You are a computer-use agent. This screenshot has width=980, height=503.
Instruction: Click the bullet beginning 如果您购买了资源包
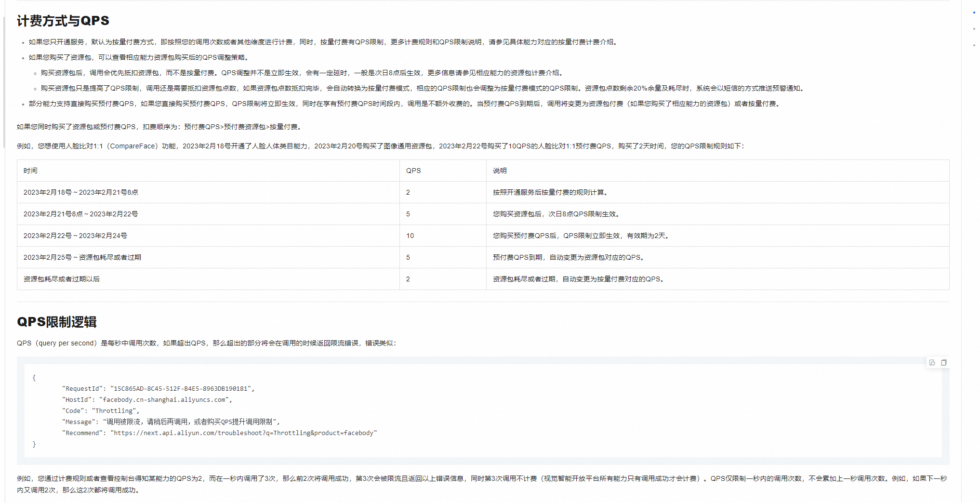[x=140, y=57]
